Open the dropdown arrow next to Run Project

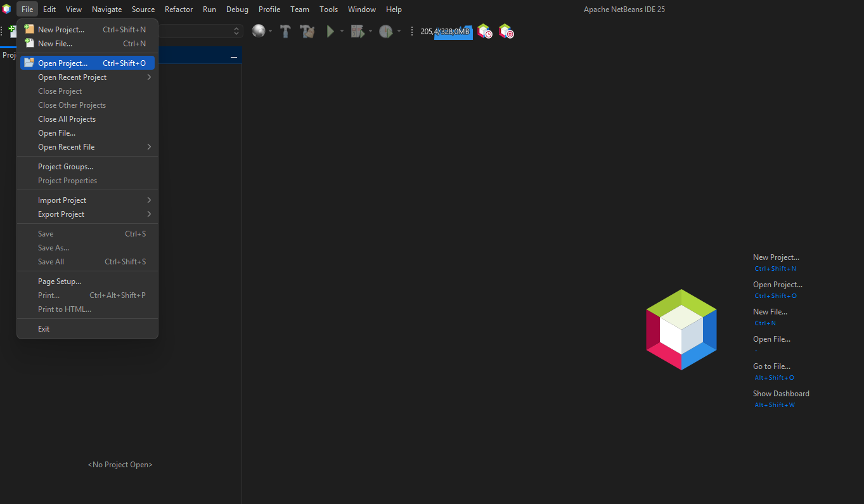(342, 31)
